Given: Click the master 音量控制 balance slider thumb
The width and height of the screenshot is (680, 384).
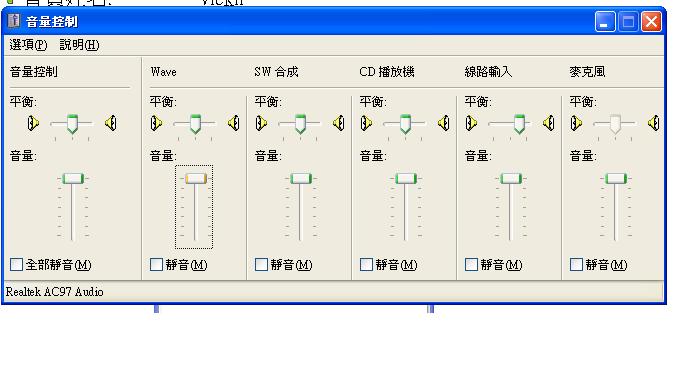Looking at the screenshot, I should (72, 124).
